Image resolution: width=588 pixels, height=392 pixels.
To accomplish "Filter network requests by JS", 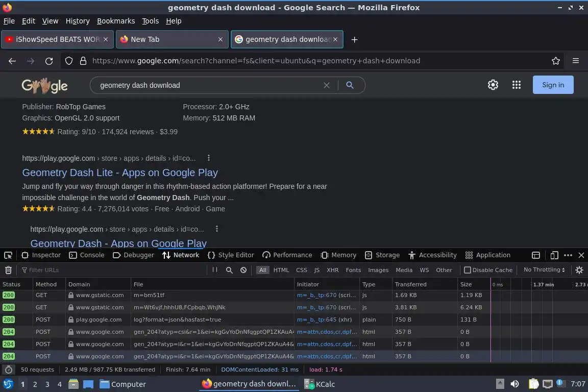I will pyautogui.click(x=317, y=270).
